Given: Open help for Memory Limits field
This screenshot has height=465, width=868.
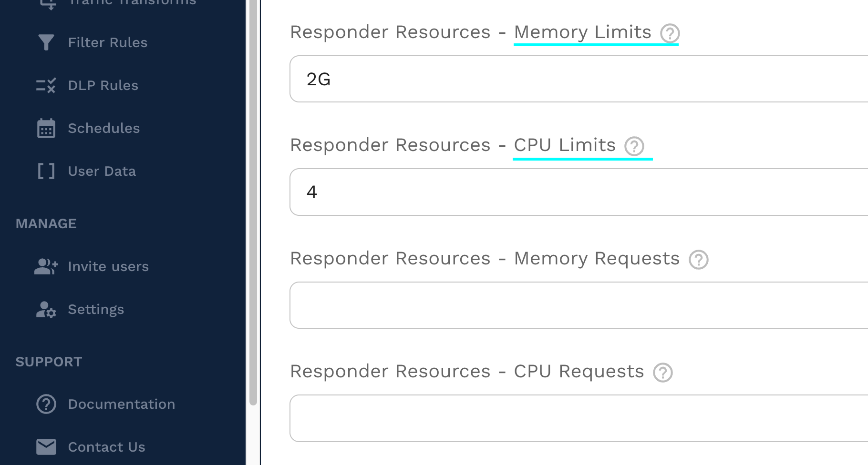Looking at the screenshot, I should (x=670, y=33).
